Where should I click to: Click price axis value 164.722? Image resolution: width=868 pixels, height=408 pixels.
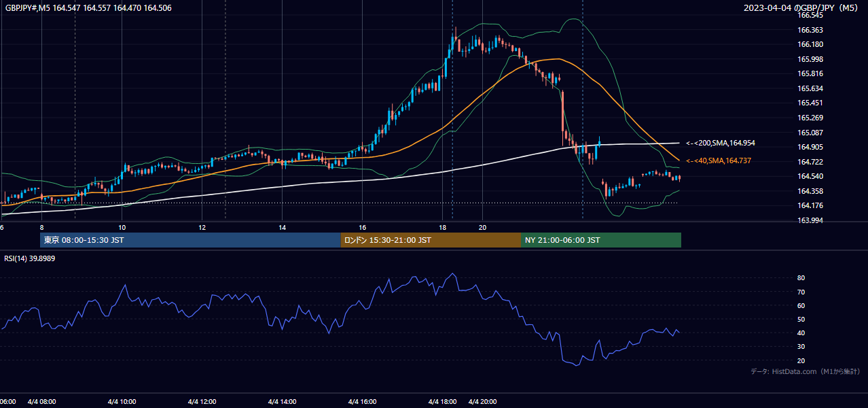click(x=810, y=162)
